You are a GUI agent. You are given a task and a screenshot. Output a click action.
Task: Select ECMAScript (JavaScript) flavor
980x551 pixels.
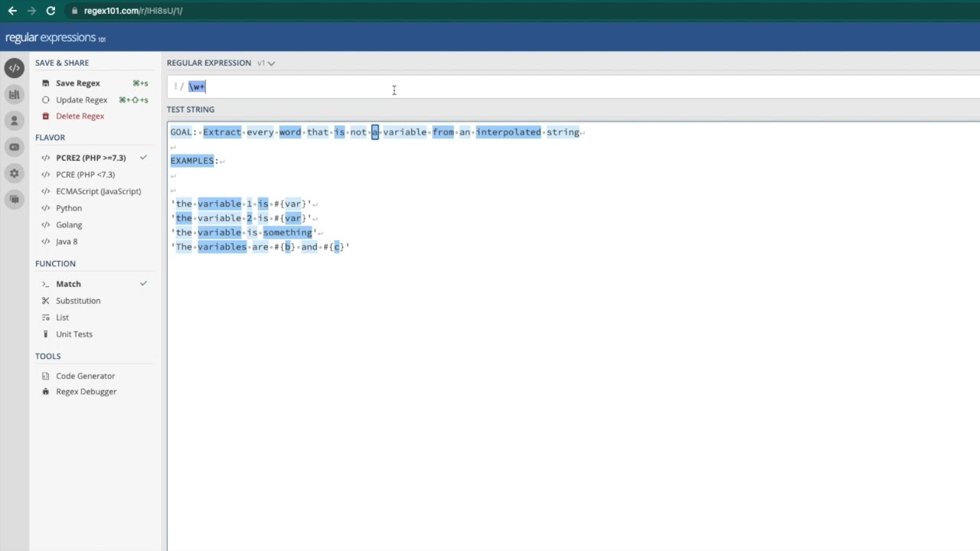[x=98, y=191]
